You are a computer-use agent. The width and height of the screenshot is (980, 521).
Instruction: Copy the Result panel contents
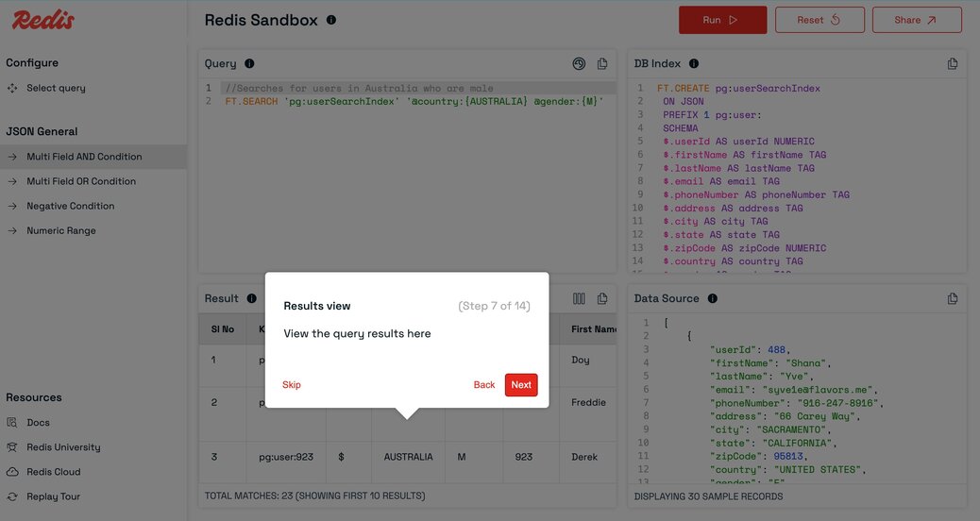point(601,298)
